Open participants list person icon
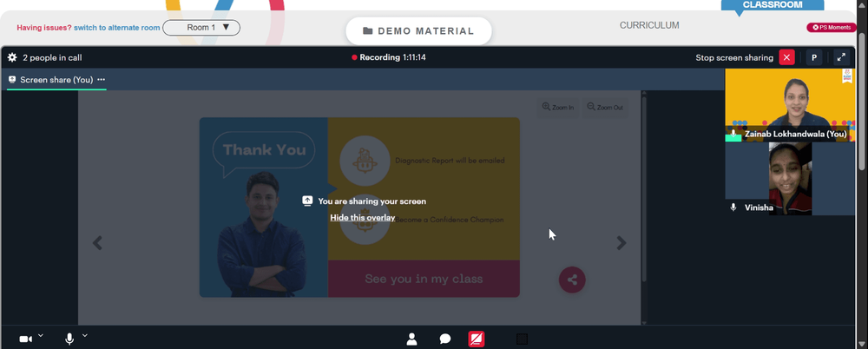 (411, 339)
